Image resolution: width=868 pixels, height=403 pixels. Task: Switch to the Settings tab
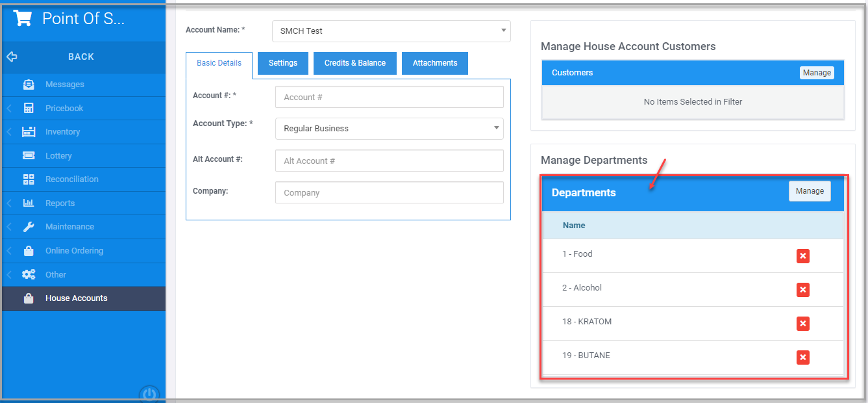[x=282, y=63]
